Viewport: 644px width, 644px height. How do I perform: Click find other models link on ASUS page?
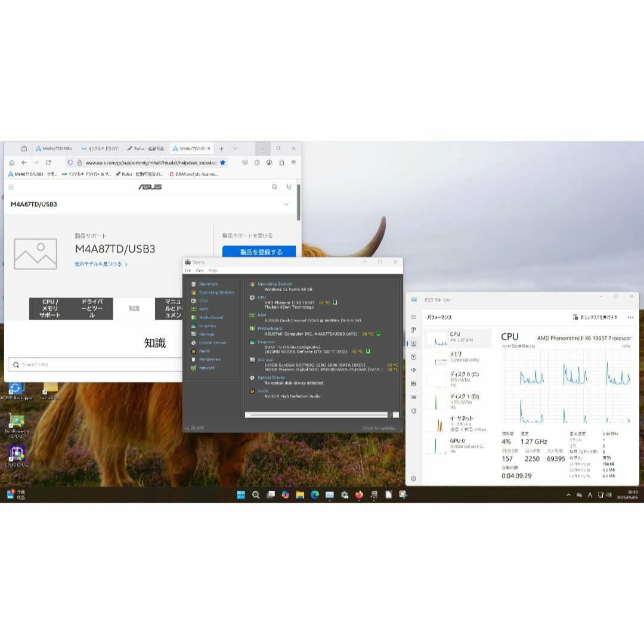[101, 264]
